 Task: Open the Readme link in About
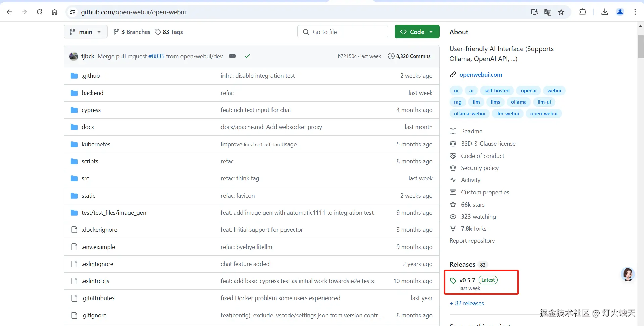tap(472, 131)
